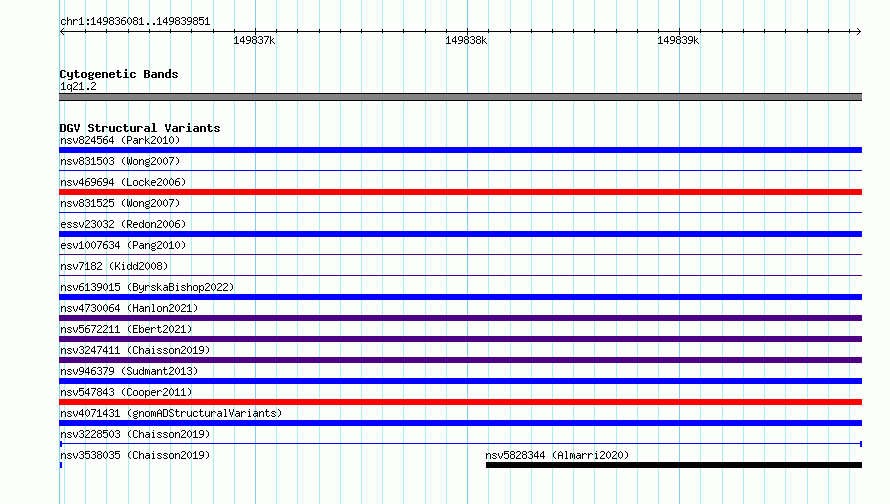Image resolution: width=890 pixels, height=504 pixels.
Task: Open variant nsv831503 (Wong2007) label
Action: pos(120,161)
